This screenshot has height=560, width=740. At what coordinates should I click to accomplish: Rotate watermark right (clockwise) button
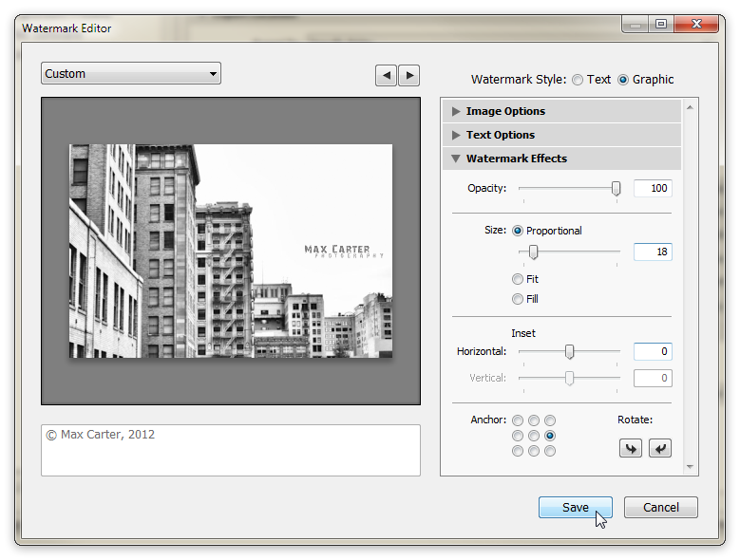pyautogui.click(x=660, y=448)
